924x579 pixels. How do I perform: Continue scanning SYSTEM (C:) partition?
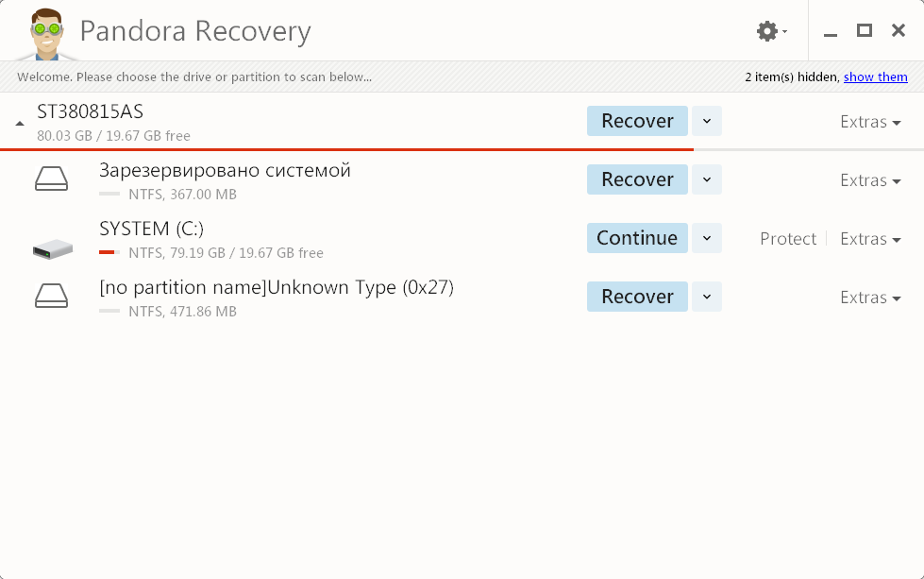coord(637,238)
